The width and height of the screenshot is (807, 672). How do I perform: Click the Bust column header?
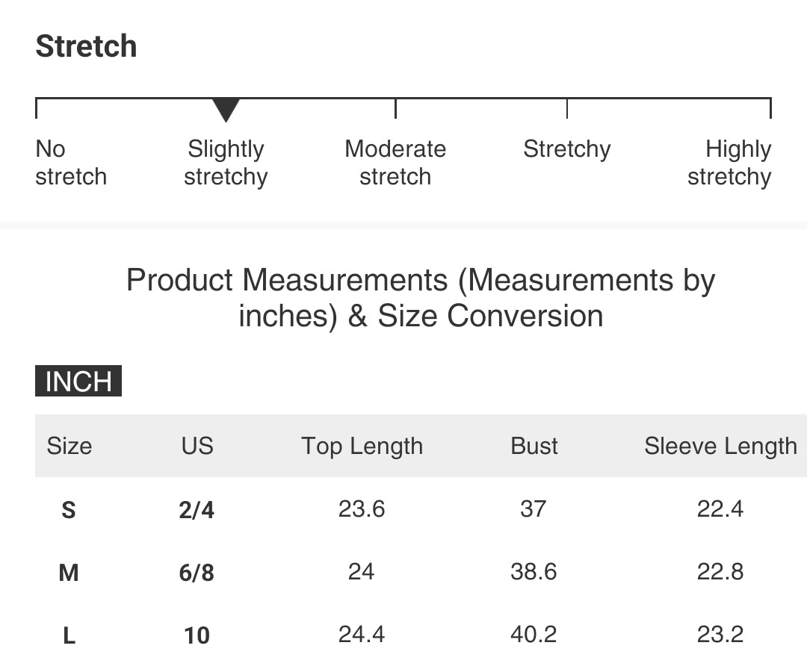tap(534, 446)
